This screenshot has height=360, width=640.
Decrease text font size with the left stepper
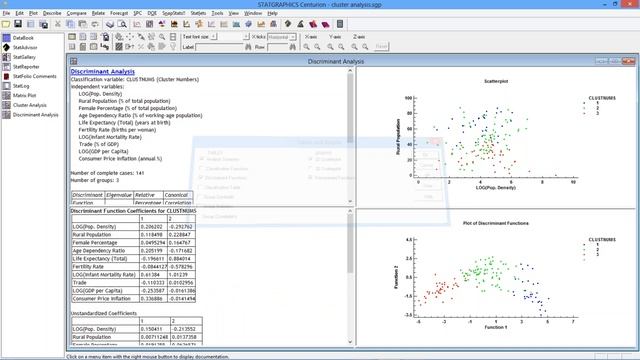(x=213, y=37)
